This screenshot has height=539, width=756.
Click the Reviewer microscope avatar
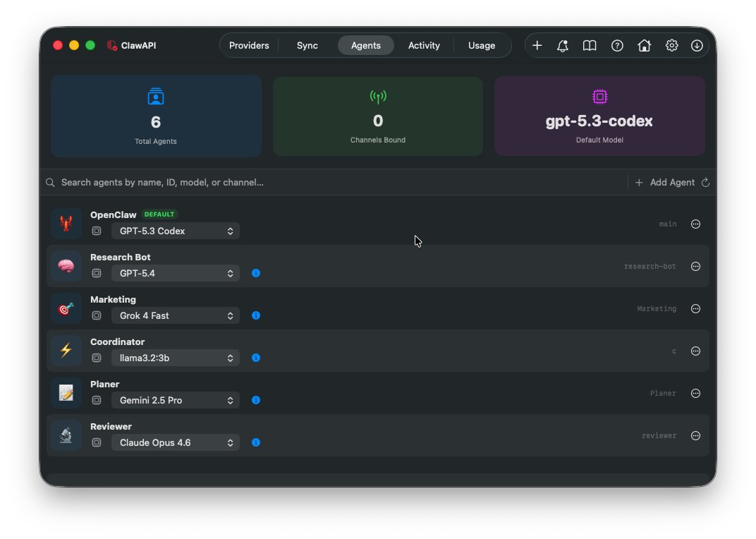(66, 435)
